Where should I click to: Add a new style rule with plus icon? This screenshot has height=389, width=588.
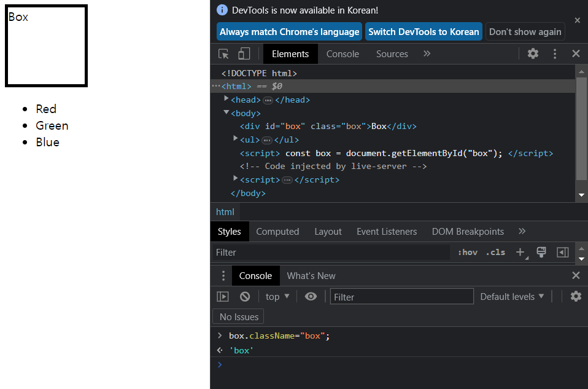521,253
